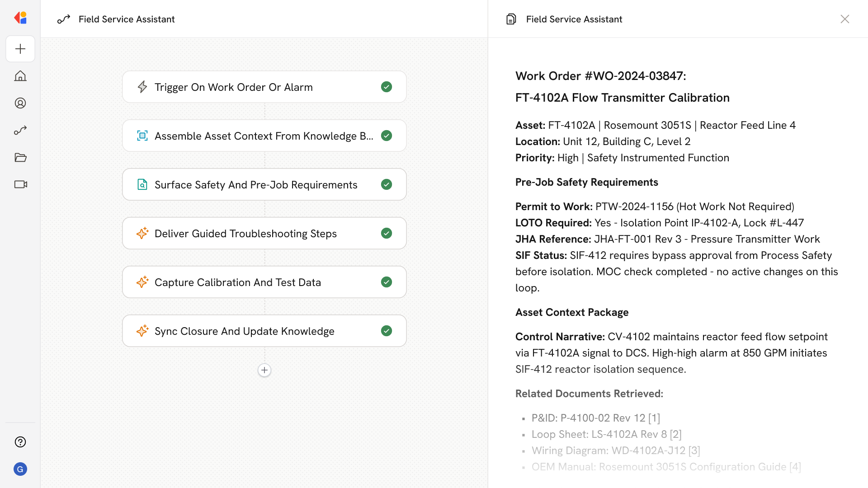Click Field Service Assistant workflow title
This screenshot has height=488, width=868.
[127, 19]
